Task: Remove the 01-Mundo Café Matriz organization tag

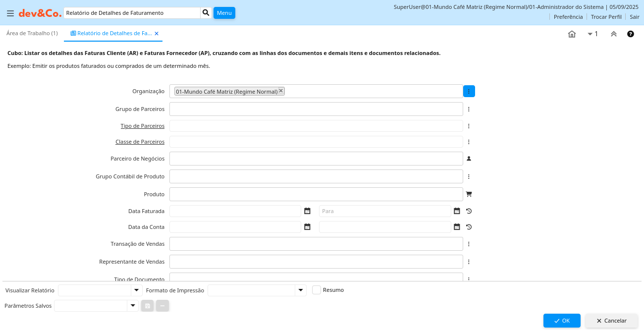Action: [x=281, y=91]
